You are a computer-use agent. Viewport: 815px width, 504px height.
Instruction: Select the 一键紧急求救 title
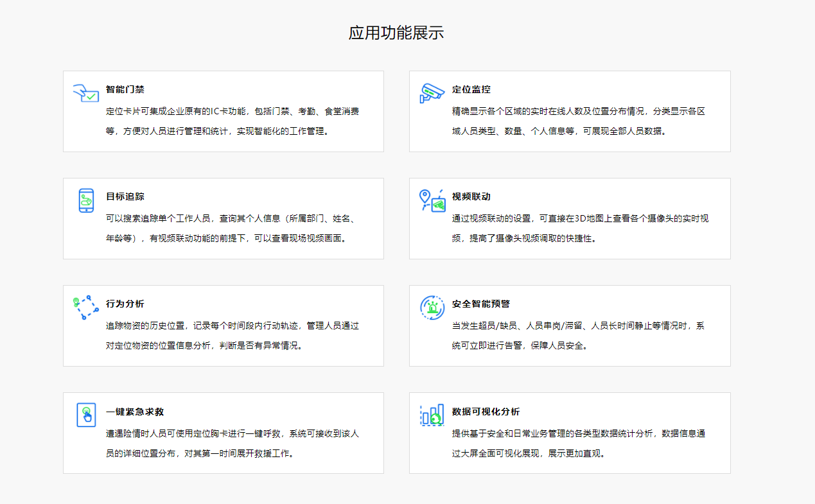coord(134,412)
